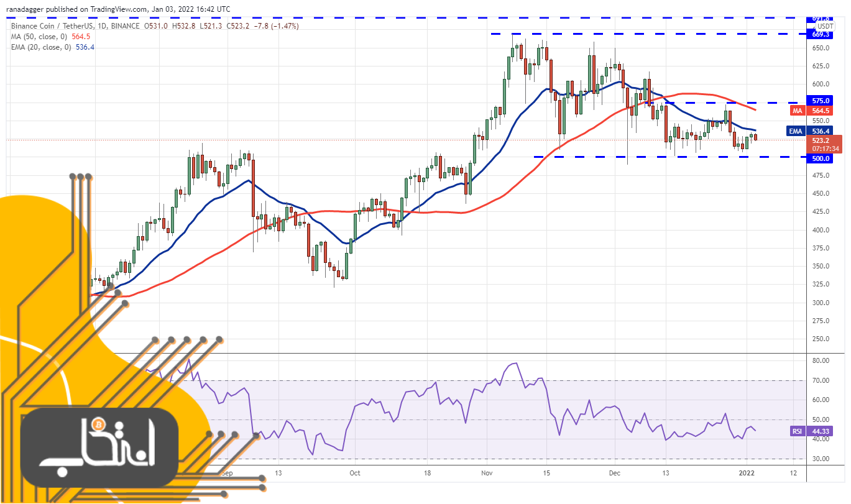The width and height of the screenshot is (851, 504).
Task: Click the 2022 date axis label
Action: click(748, 473)
